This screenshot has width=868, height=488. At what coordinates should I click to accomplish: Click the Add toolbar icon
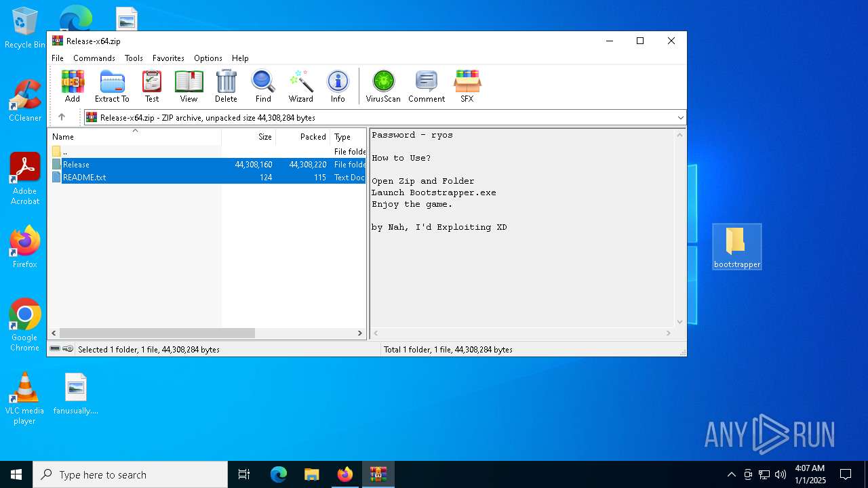[73, 86]
